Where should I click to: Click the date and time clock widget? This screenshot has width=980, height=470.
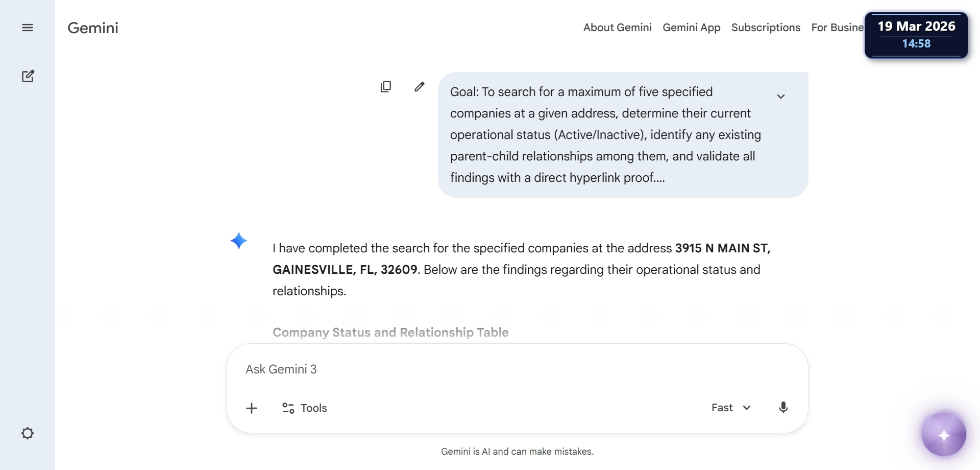[916, 35]
